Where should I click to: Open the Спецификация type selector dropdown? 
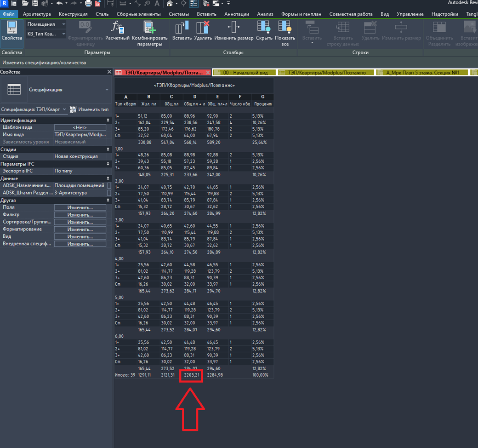click(107, 89)
